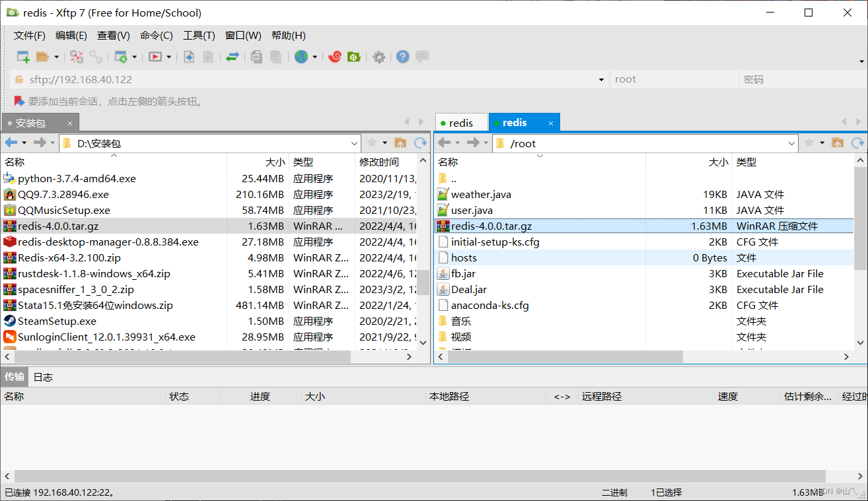
Task: Click the blue-green double-arrow synchronize icon
Action: [x=232, y=57]
